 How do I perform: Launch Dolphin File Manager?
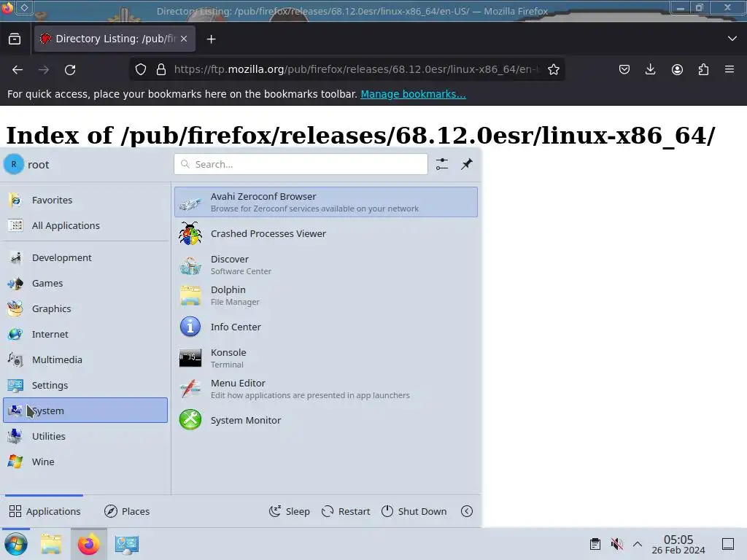326,295
